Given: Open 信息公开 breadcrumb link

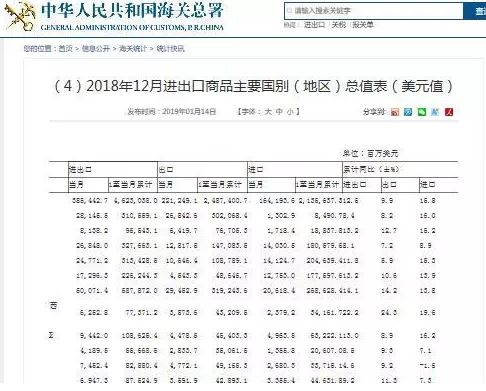Looking at the screenshot, I should 96,49.
